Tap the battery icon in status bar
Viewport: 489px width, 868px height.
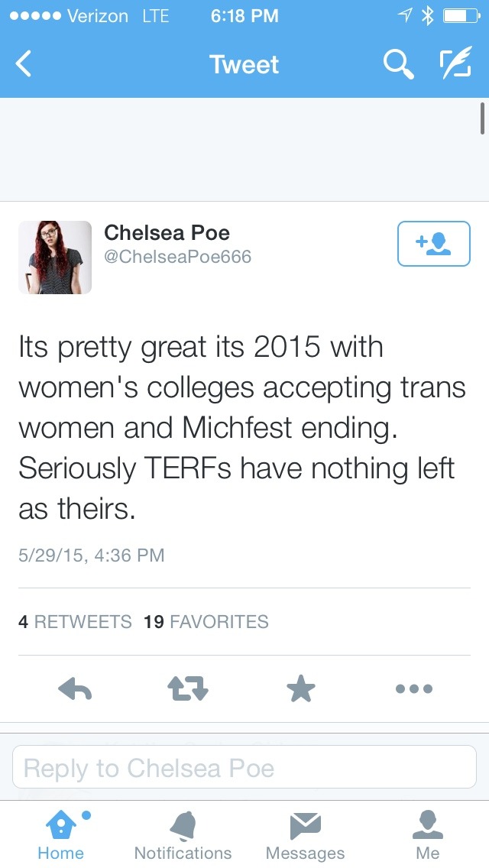(x=460, y=15)
